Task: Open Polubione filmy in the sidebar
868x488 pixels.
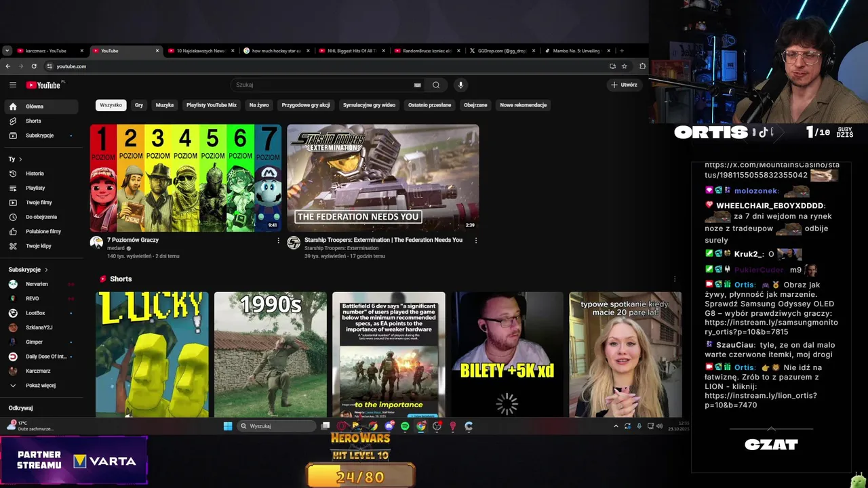Action: [x=41, y=231]
